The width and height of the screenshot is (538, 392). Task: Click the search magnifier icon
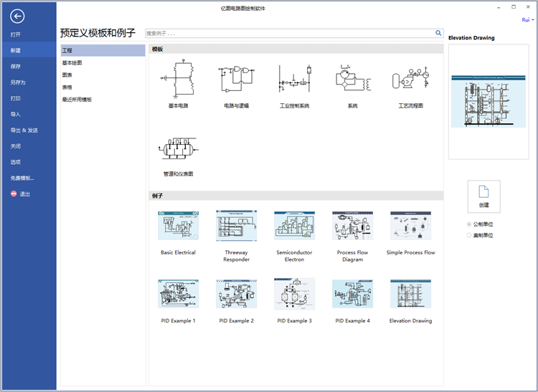tap(438, 33)
